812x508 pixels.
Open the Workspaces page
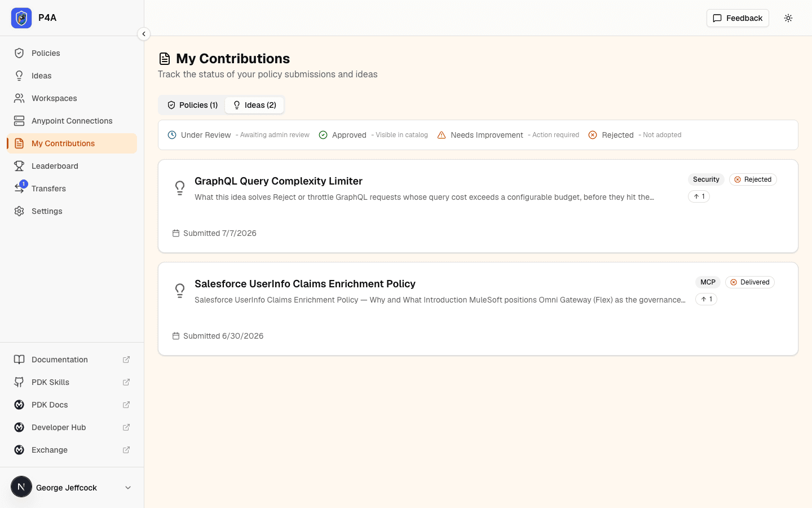click(72, 98)
